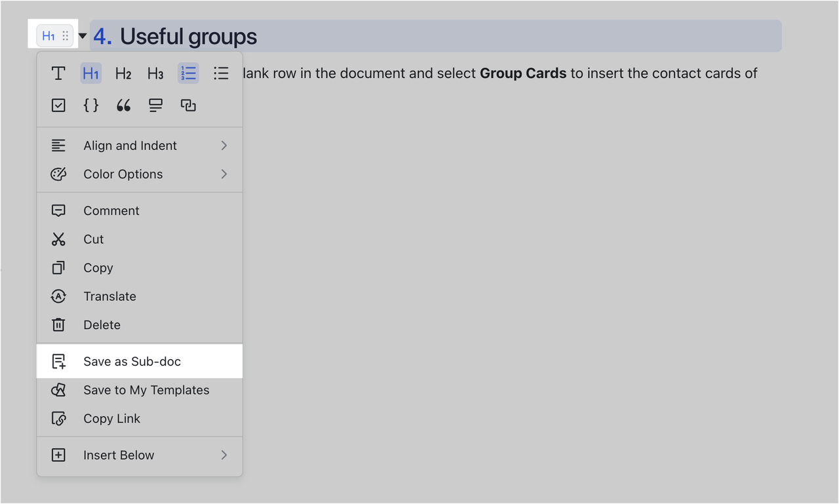Create a synced block from the copy-style icon

pyautogui.click(x=188, y=105)
